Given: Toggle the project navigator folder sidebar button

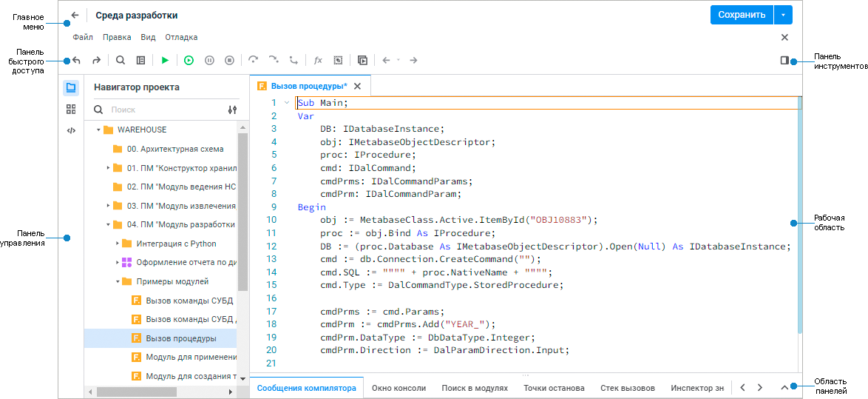Looking at the screenshot, I should pos(71,87).
